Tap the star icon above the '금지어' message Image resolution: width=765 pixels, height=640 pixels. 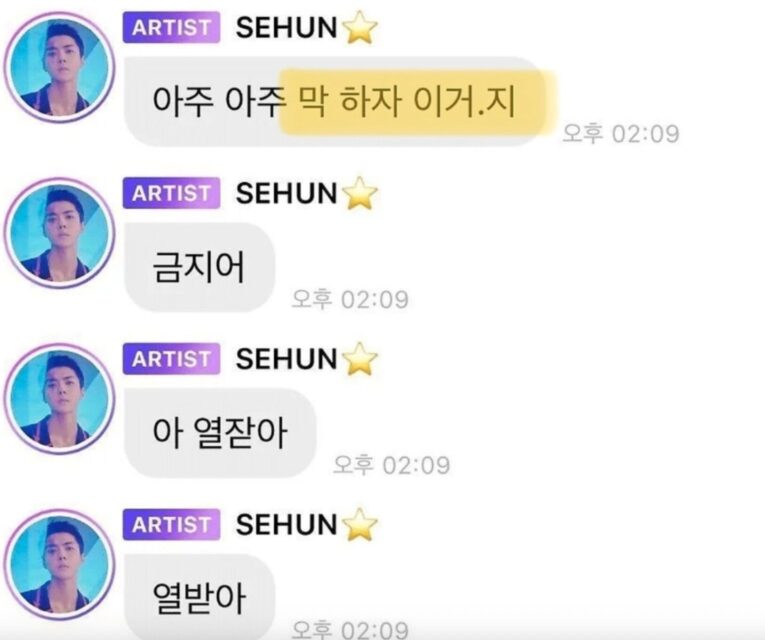[x=360, y=193]
